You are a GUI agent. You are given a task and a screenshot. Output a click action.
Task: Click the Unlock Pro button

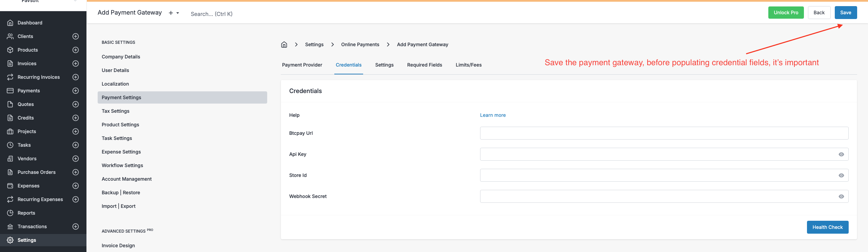tap(786, 13)
